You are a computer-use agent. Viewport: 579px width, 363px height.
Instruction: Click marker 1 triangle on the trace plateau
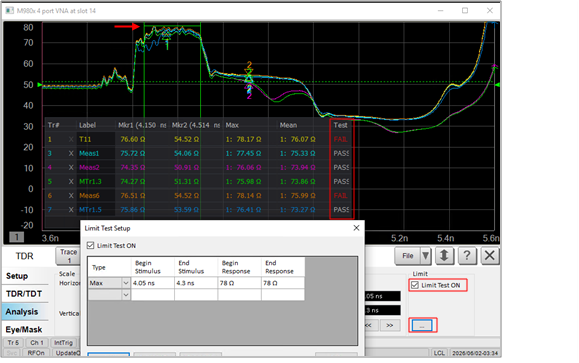click(167, 35)
